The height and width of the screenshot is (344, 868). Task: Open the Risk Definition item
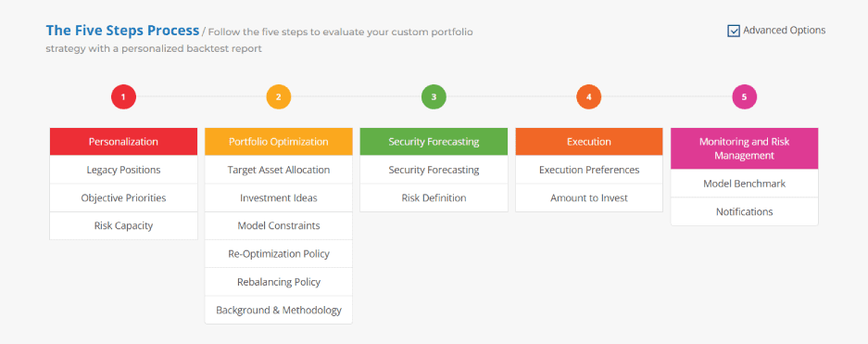pyautogui.click(x=434, y=197)
